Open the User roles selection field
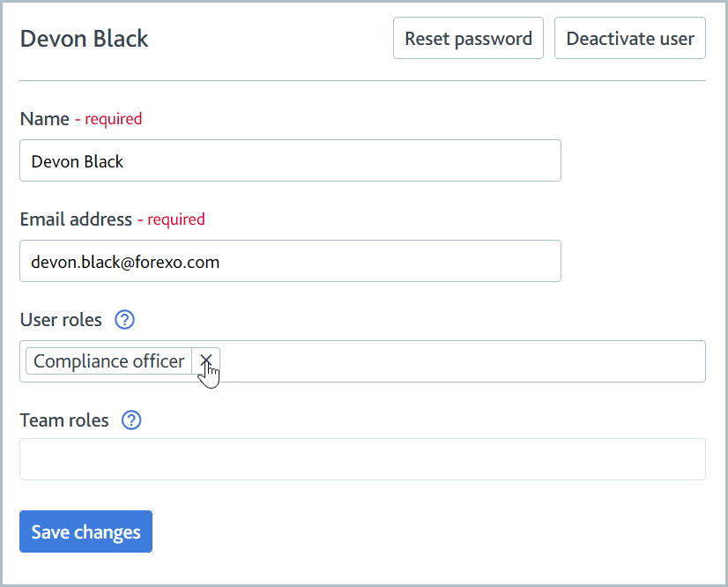Image resolution: width=728 pixels, height=587 pixels. point(441,361)
